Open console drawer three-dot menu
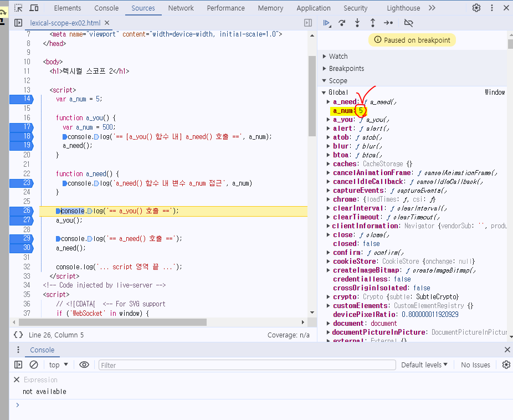Image resolution: width=513 pixels, height=420 pixels. click(x=18, y=350)
